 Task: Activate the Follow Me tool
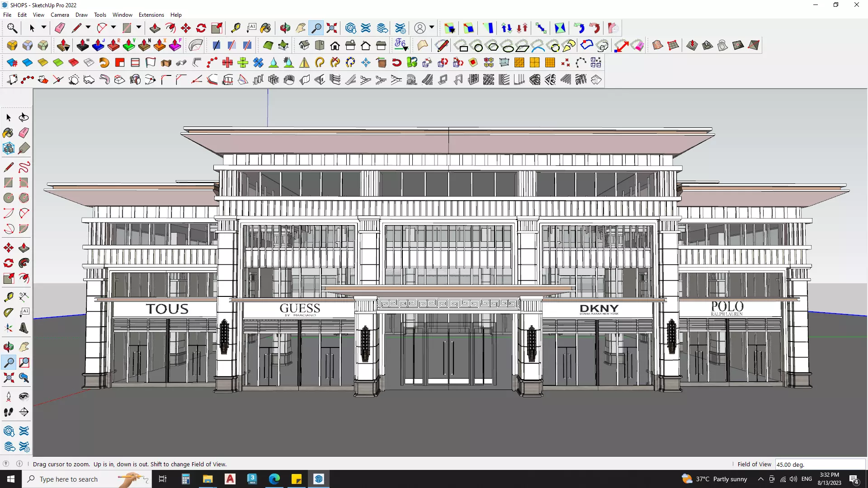(x=24, y=263)
